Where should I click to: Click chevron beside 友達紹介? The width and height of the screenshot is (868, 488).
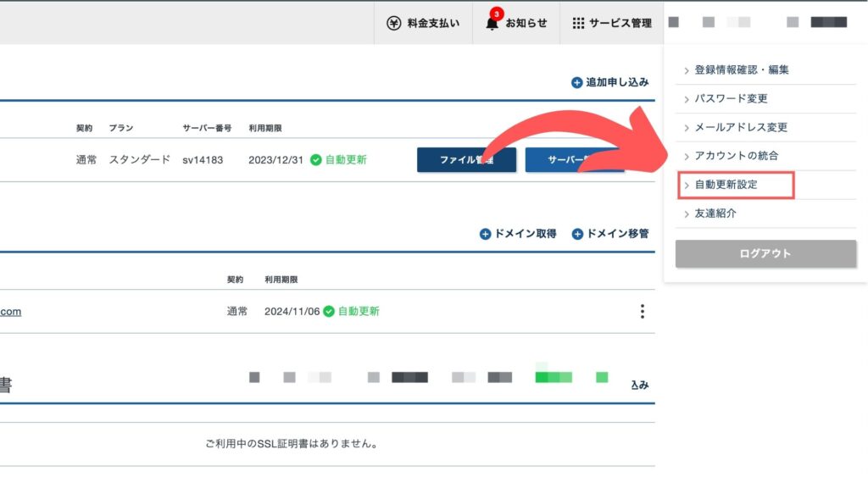(x=687, y=214)
